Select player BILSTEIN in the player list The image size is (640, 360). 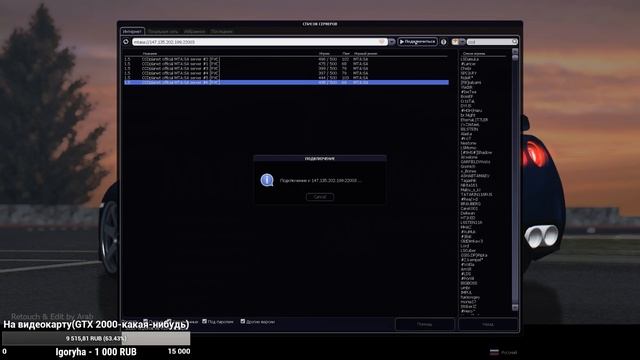[x=469, y=129]
